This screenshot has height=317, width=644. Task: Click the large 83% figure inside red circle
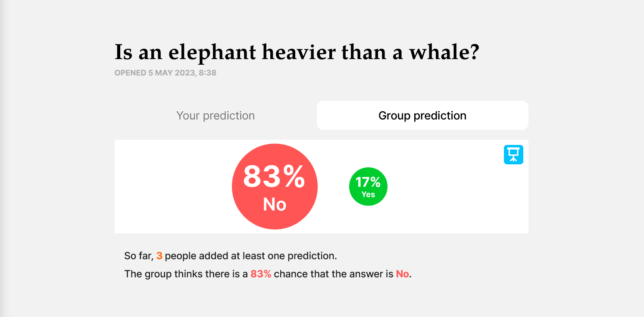tap(274, 176)
